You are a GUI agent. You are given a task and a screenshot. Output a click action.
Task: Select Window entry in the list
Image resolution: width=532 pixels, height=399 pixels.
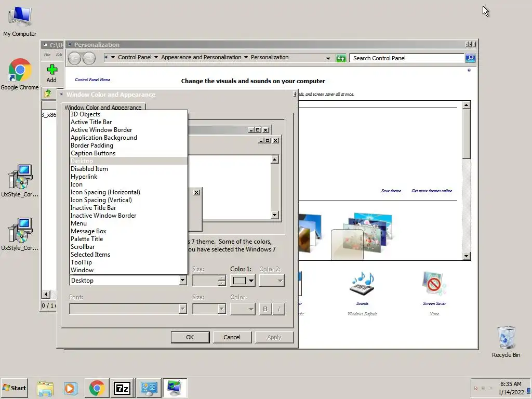click(128, 270)
